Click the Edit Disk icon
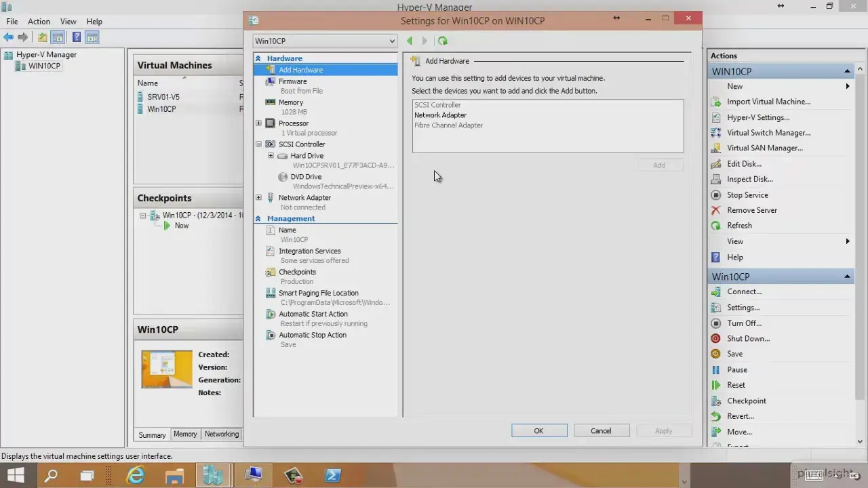Image resolution: width=868 pixels, height=488 pixels. [x=715, y=164]
